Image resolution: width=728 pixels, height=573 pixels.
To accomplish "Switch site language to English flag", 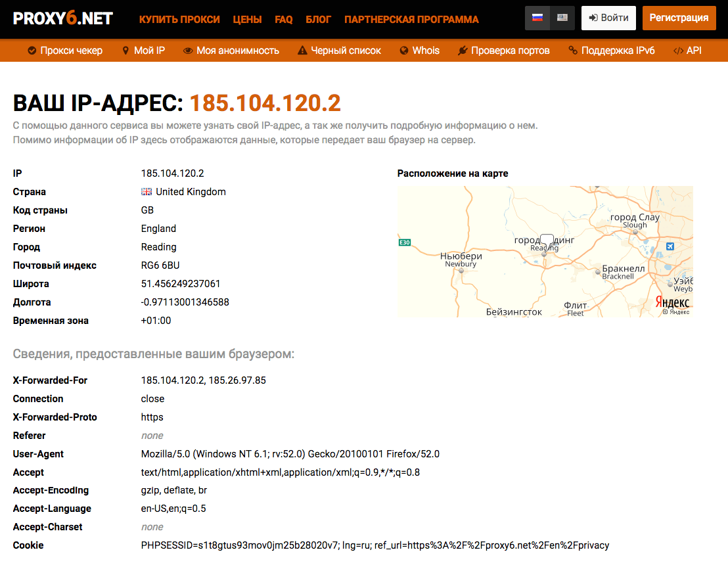I will pyautogui.click(x=562, y=18).
